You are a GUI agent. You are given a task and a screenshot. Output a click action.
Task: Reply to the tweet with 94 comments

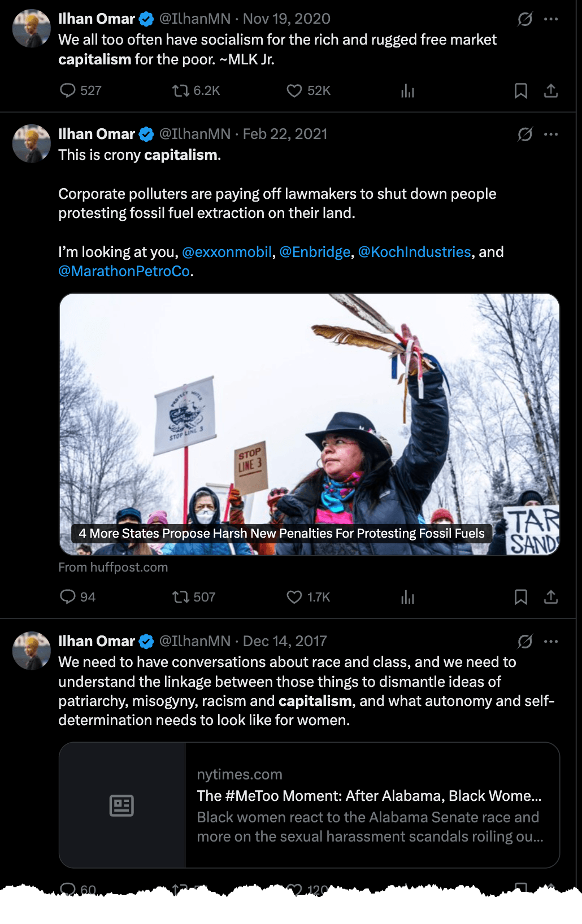tap(68, 597)
